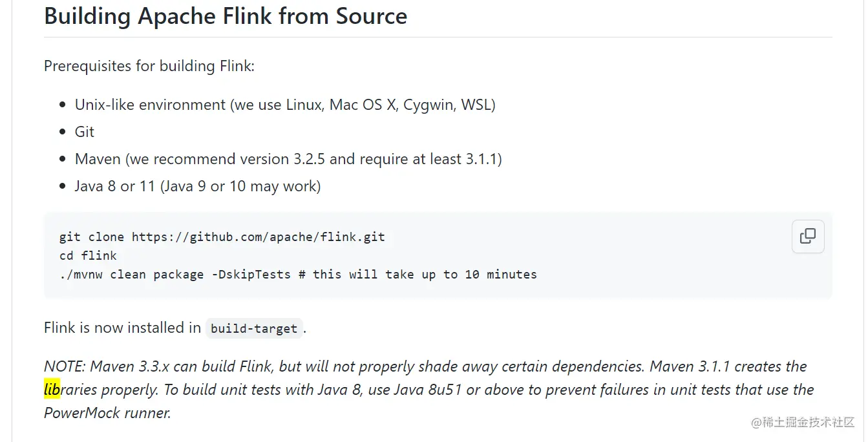Screen dimensions: 868x442
Task: Click the 'cd flink' command line
Action: pyautogui.click(x=88, y=256)
